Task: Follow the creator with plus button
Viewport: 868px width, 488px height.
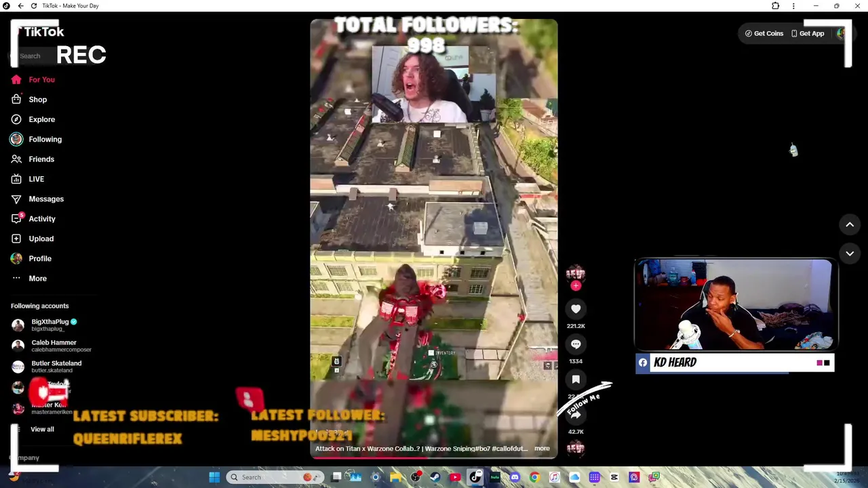Action: [576, 286]
